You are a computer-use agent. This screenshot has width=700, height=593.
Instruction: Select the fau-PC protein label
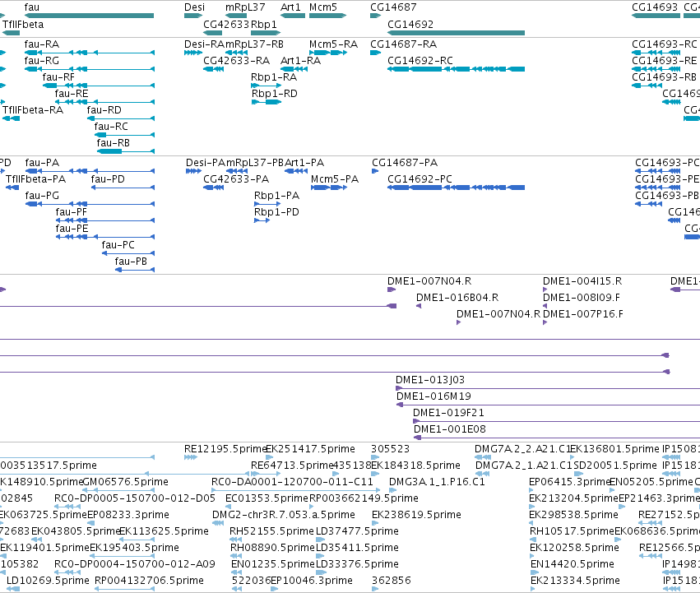click(118, 245)
